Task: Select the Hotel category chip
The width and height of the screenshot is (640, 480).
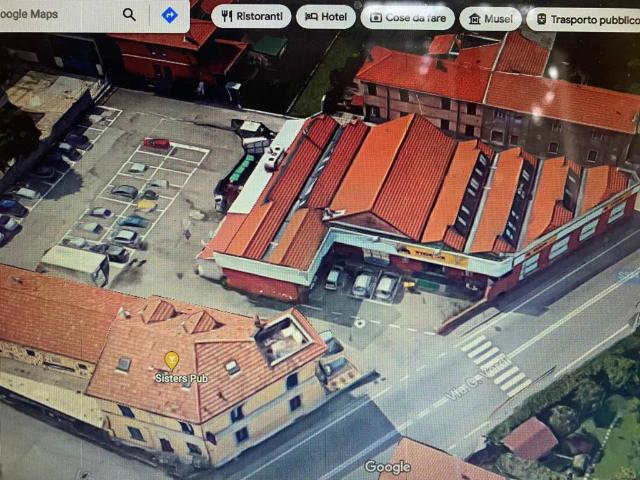Action: tap(326, 17)
